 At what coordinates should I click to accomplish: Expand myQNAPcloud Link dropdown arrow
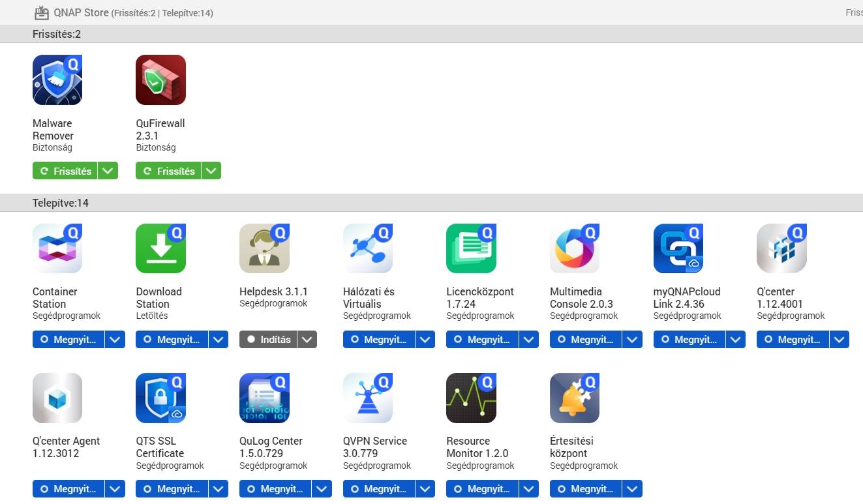[x=736, y=340]
